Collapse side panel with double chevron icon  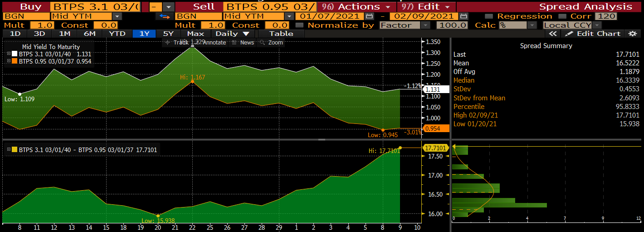coord(552,34)
